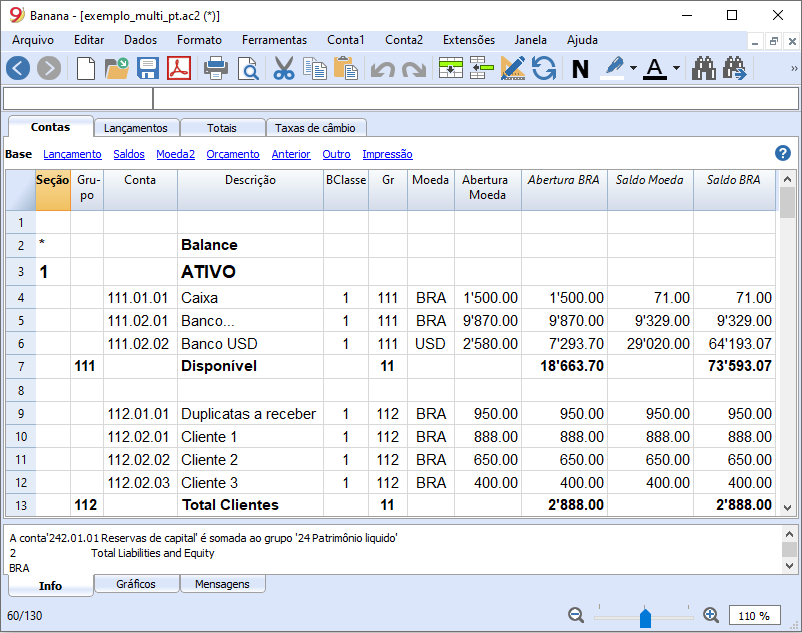
Task: Select the Saldo BRA column header
Action: coord(734,190)
